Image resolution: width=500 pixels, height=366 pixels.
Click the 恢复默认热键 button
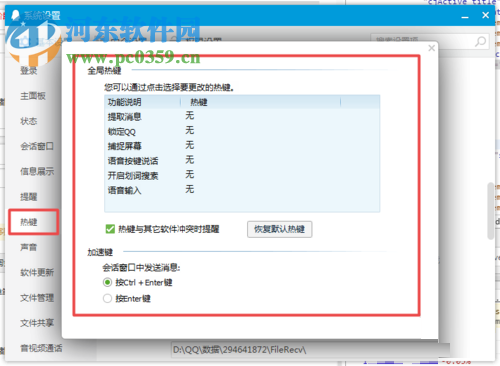(279, 229)
